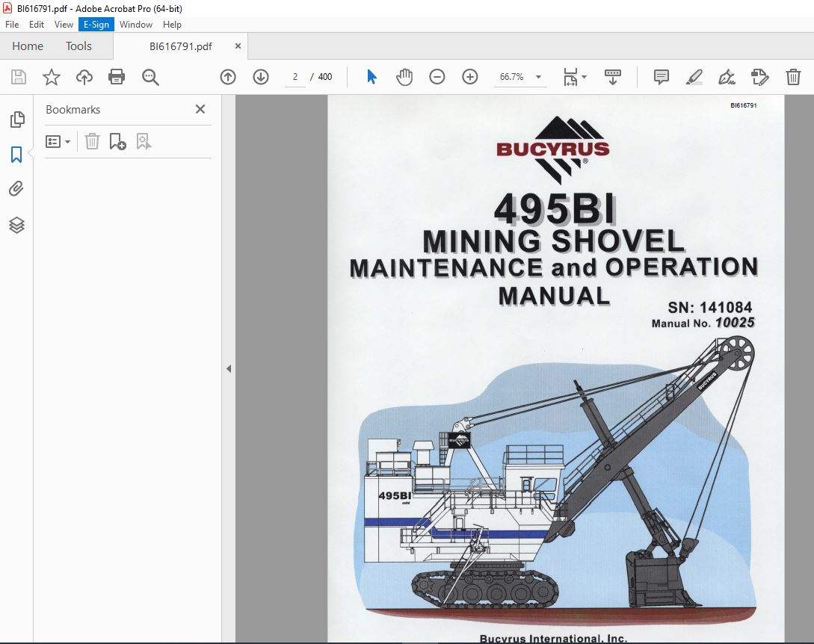Image resolution: width=814 pixels, height=644 pixels.
Task: Add a new bookmark
Action: click(x=118, y=141)
